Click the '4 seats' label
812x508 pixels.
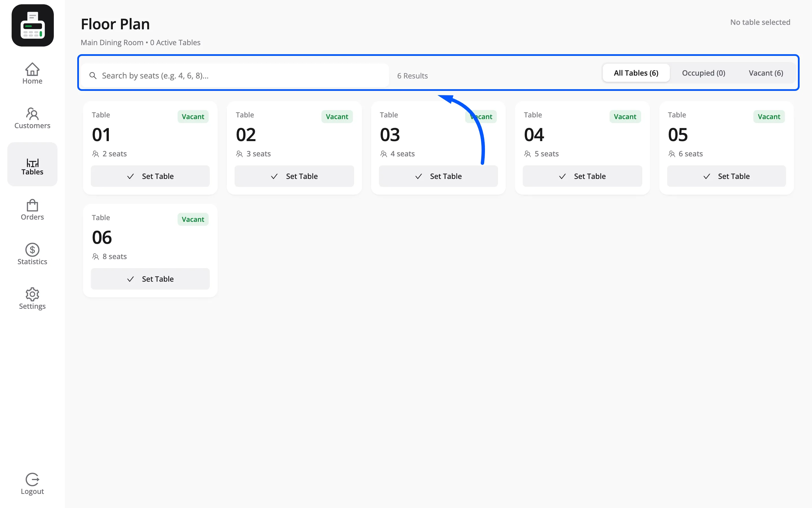click(x=403, y=154)
